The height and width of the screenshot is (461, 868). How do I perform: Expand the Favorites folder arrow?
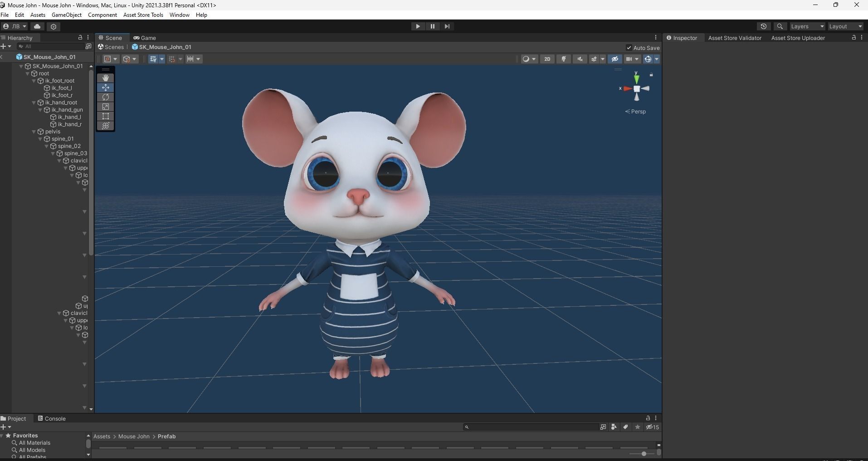click(x=2, y=436)
